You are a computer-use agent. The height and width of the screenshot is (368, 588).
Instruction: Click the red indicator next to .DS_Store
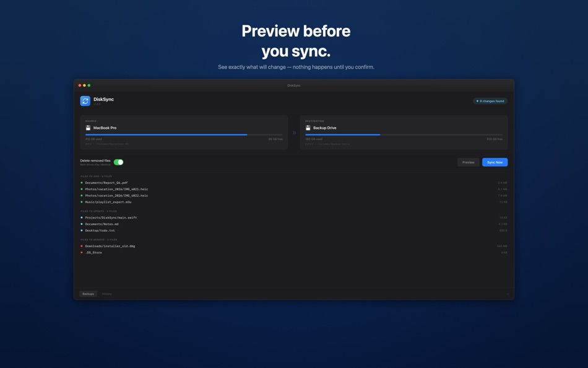[82, 252]
